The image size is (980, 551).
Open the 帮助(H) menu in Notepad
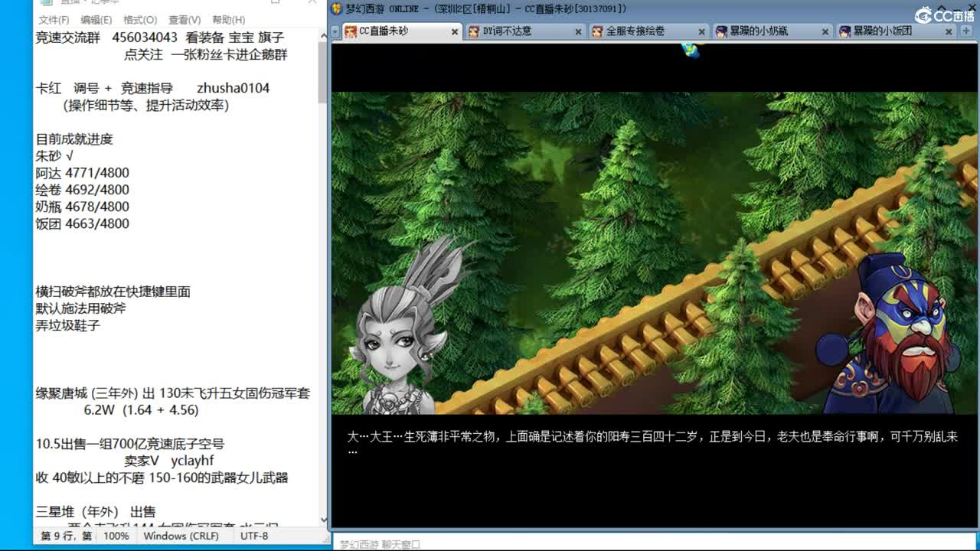click(228, 20)
